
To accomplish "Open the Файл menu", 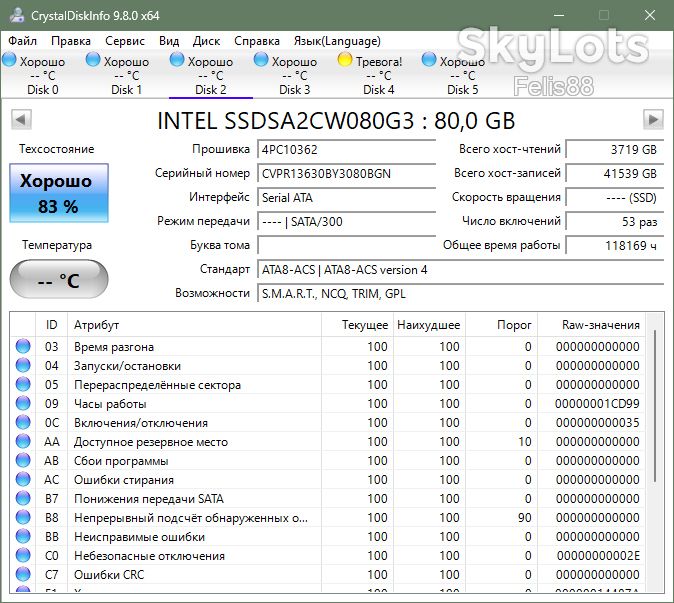I will tap(22, 41).
